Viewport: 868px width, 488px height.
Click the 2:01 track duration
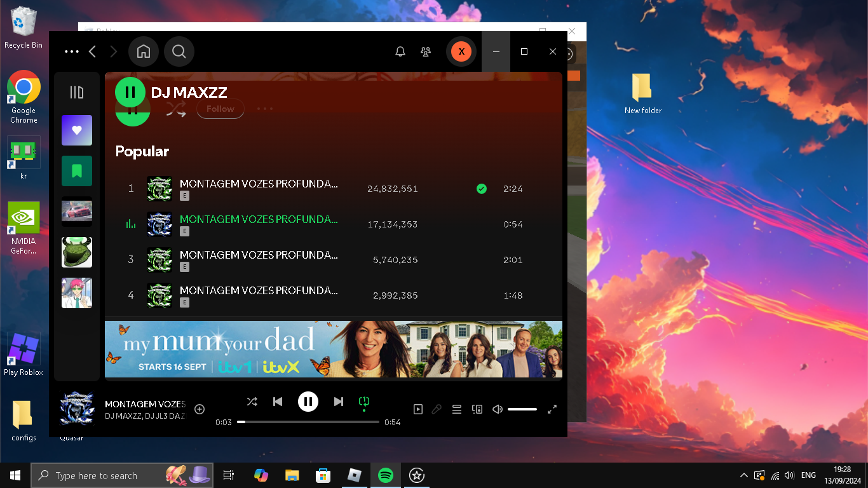pyautogui.click(x=513, y=260)
